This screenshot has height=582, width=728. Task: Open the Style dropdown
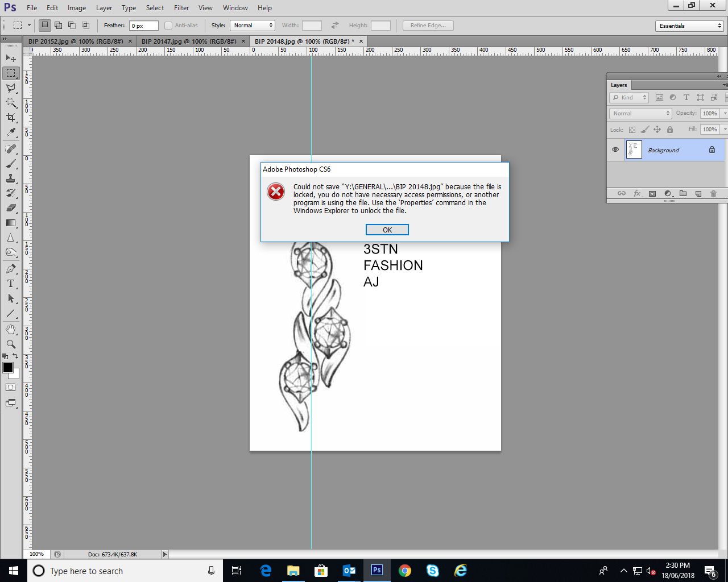pyautogui.click(x=253, y=26)
